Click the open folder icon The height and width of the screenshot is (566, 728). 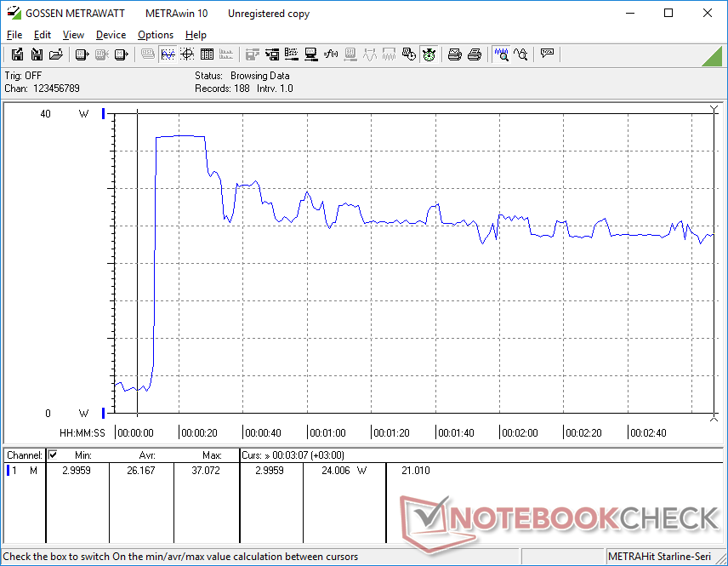point(56,54)
